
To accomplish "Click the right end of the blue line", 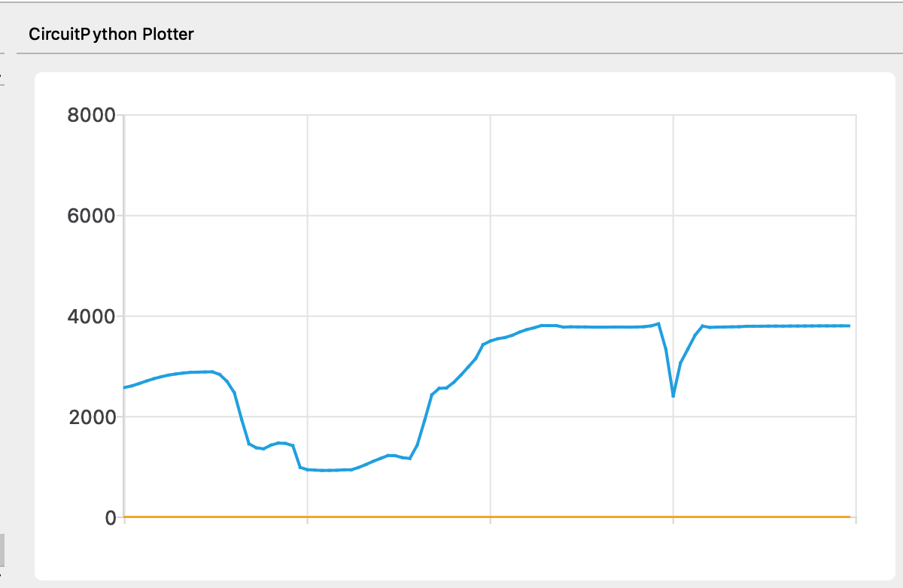I will (849, 326).
